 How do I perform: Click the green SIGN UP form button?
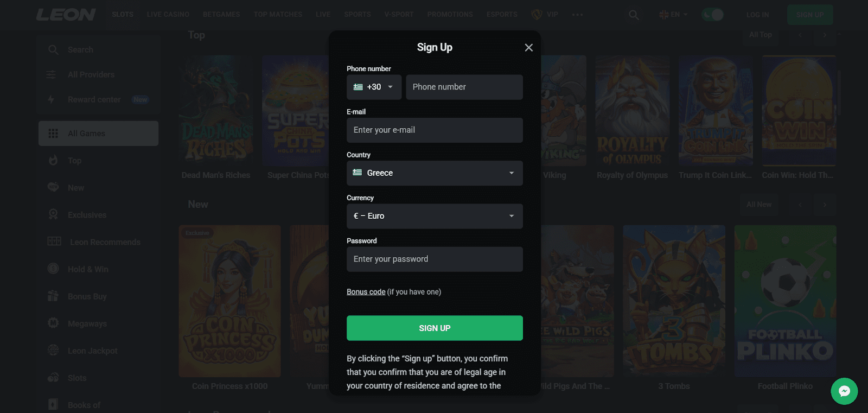pyautogui.click(x=435, y=328)
